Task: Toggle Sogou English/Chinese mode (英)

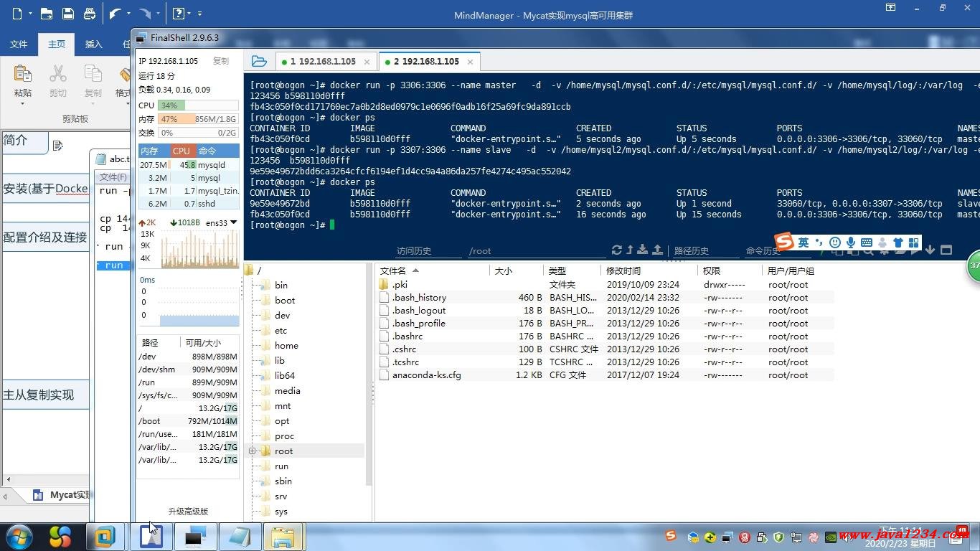Action: pyautogui.click(x=804, y=242)
